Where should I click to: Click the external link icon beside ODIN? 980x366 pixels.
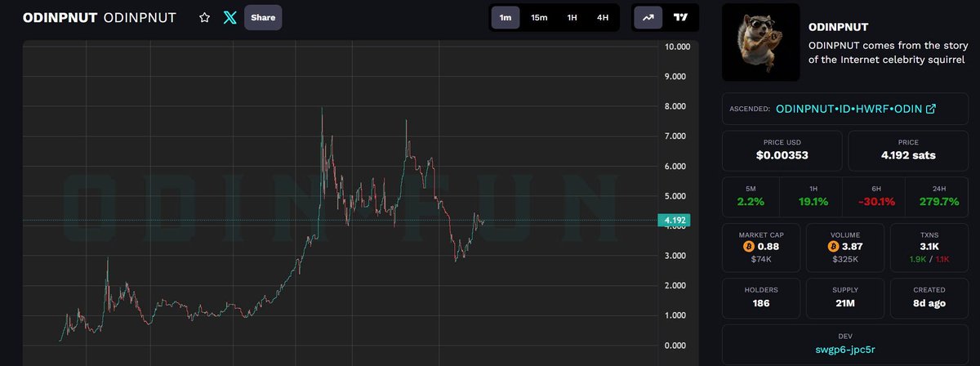930,109
